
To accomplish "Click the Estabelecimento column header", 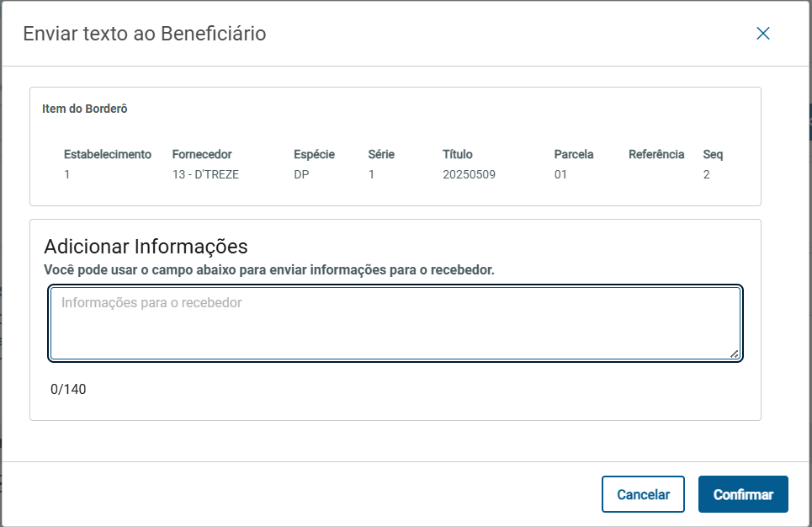I will click(108, 155).
